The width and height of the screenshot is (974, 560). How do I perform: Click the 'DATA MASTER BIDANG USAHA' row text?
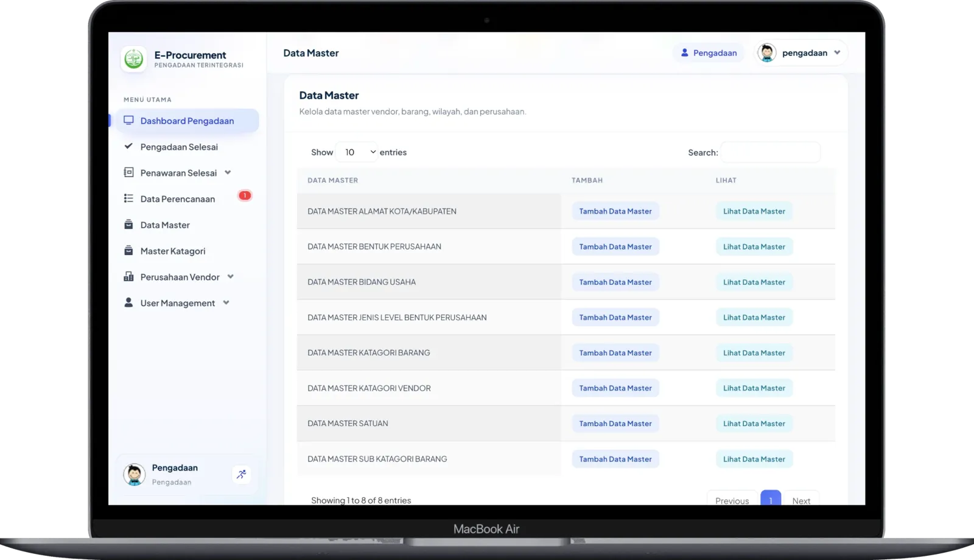click(x=362, y=282)
